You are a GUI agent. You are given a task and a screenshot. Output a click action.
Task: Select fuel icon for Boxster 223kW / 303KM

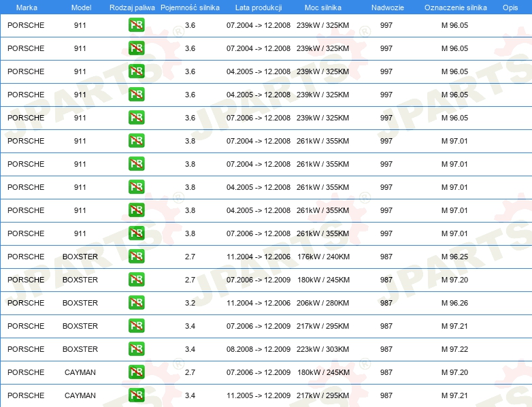tap(136, 349)
